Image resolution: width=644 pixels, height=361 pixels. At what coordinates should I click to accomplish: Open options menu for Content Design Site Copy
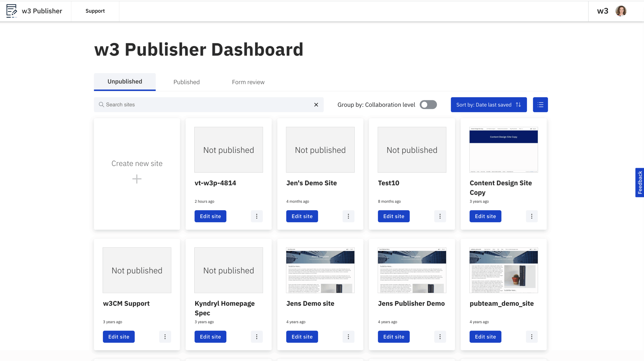tap(532, 216)
